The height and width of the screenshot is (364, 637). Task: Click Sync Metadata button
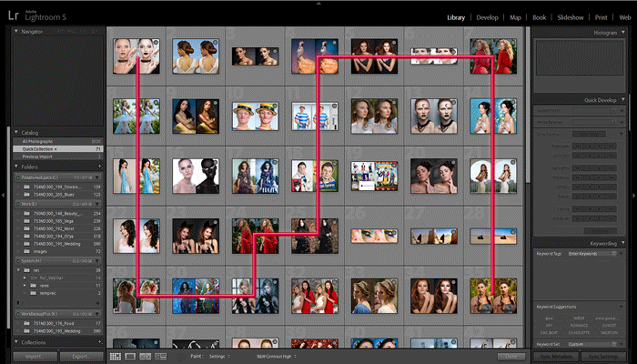(x=557, y=357)
